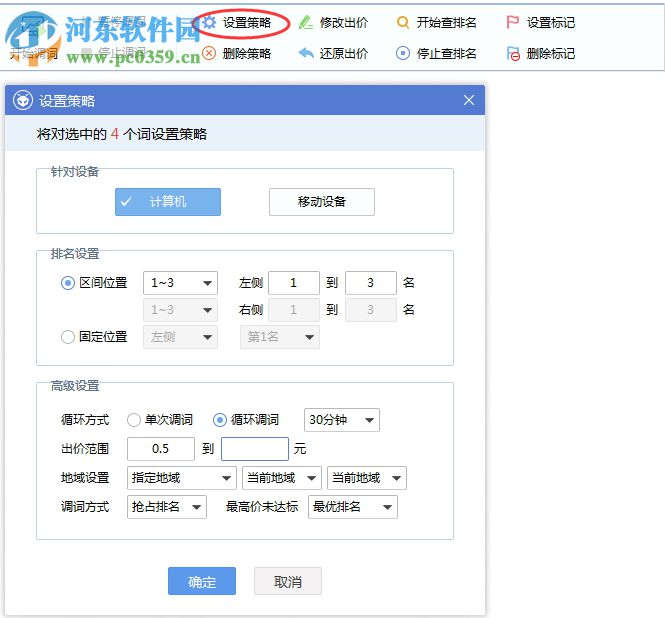Start 开始查排名 from the toolbar
665x618 pixels.
446,22
